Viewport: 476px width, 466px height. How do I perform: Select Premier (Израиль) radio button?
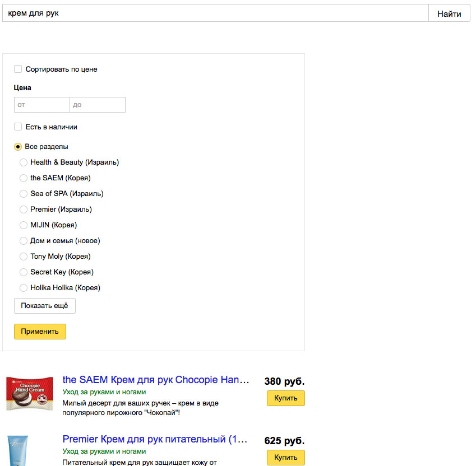click(x=24, y=209)
